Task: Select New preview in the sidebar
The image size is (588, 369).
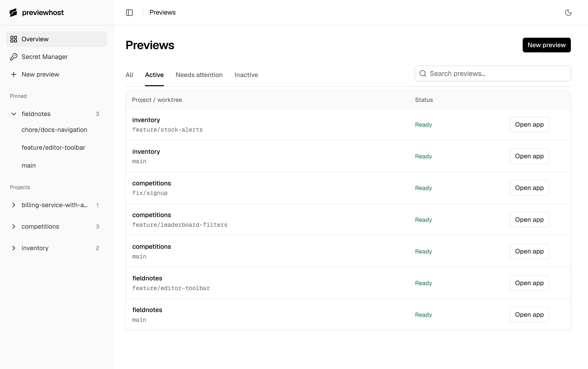Action: (x=56, y=74)
